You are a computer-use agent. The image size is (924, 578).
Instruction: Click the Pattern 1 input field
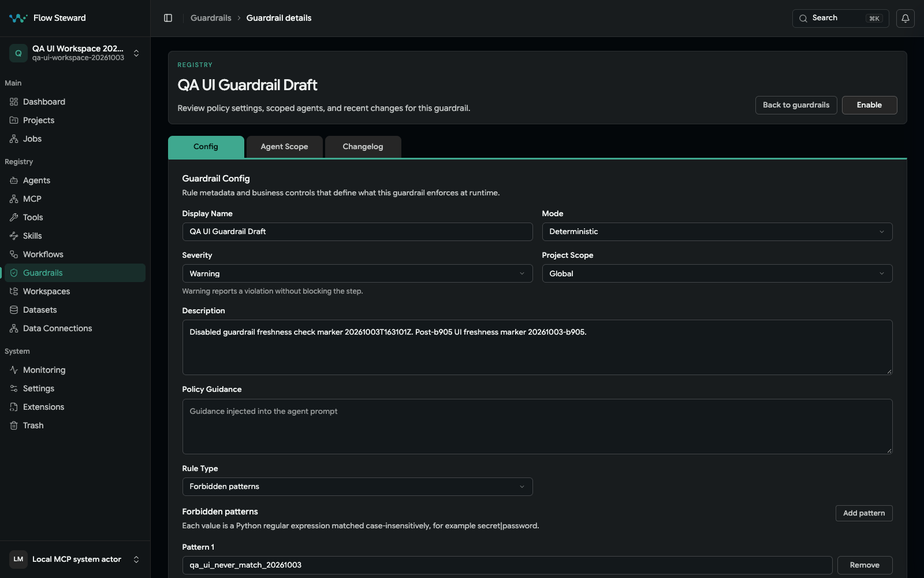point(507,565)
